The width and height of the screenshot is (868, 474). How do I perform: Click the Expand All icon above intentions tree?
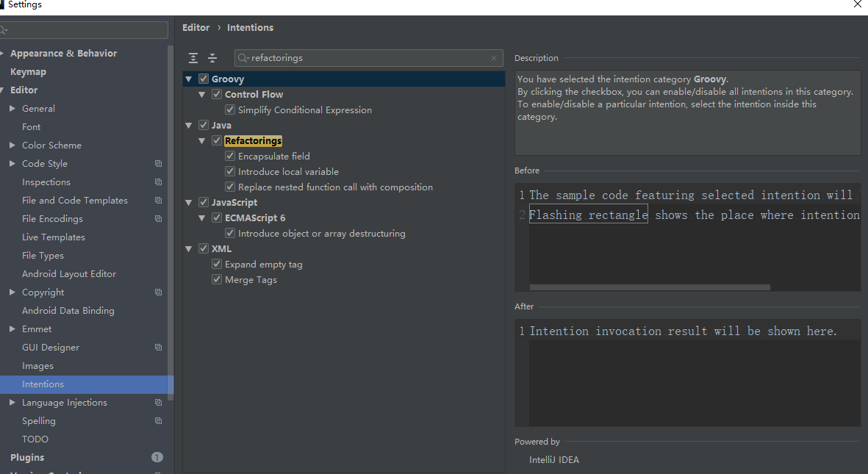(193, 58)
